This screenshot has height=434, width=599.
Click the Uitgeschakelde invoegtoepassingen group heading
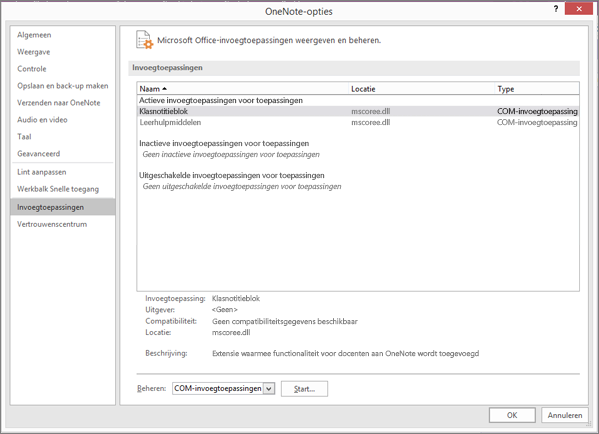(x=232, y=175)
